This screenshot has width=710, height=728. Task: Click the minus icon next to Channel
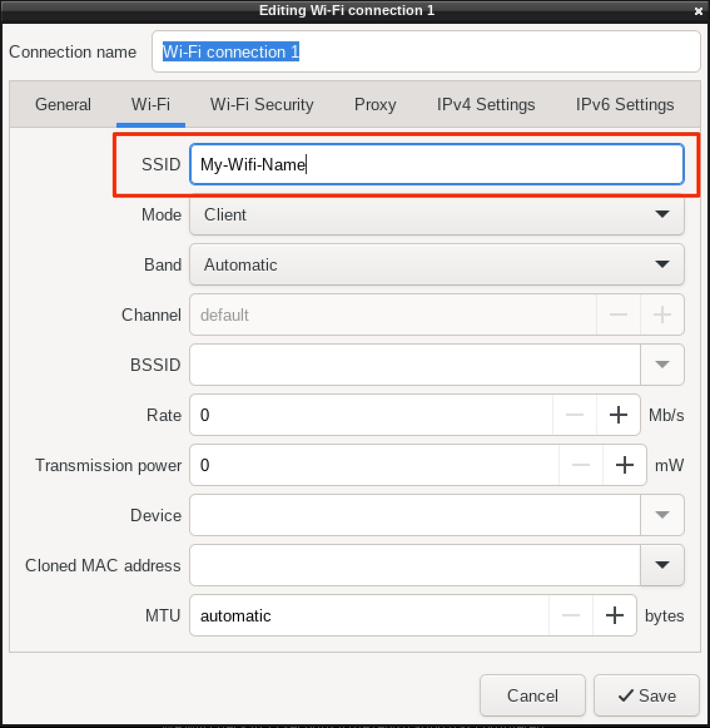pyautogui.click(x=618, y=315)
